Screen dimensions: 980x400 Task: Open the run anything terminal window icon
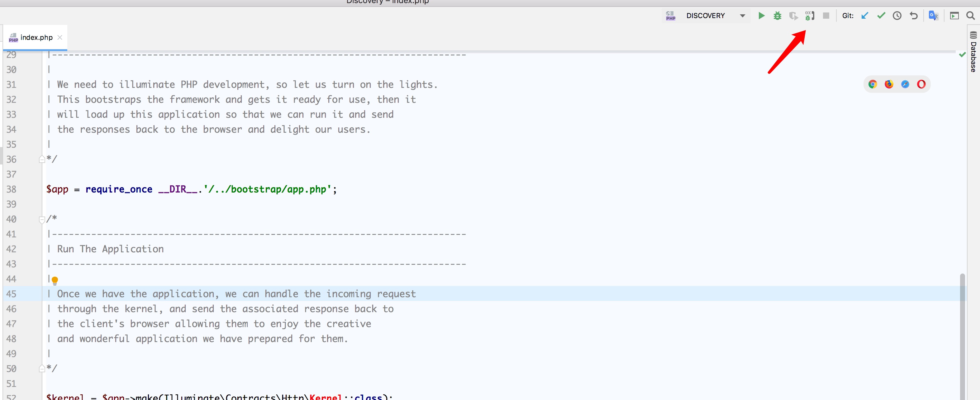point(954,16)
